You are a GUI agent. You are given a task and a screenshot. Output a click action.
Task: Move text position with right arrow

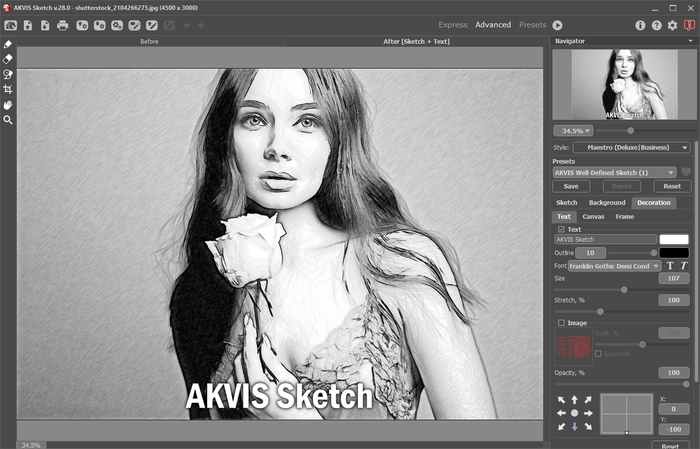pos(588,413)
